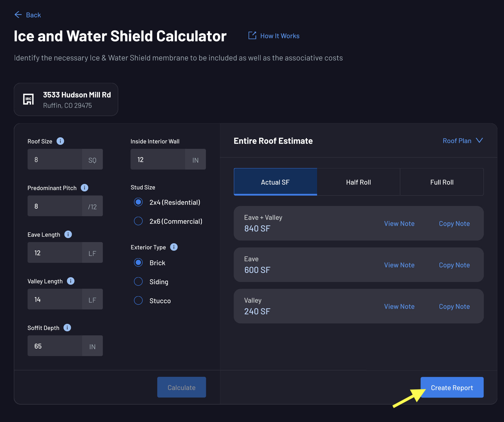The width and height of the screenshot is (504, 422).
Task: Click the IRC icon on the address card
Action: pos(28,99)
